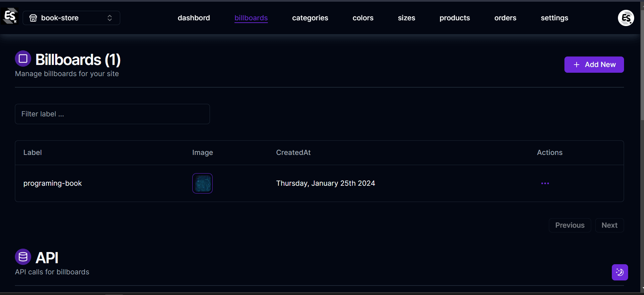644x295 pixels.
Task: Click the Previous pagination button
Action: tap(570, 225)
